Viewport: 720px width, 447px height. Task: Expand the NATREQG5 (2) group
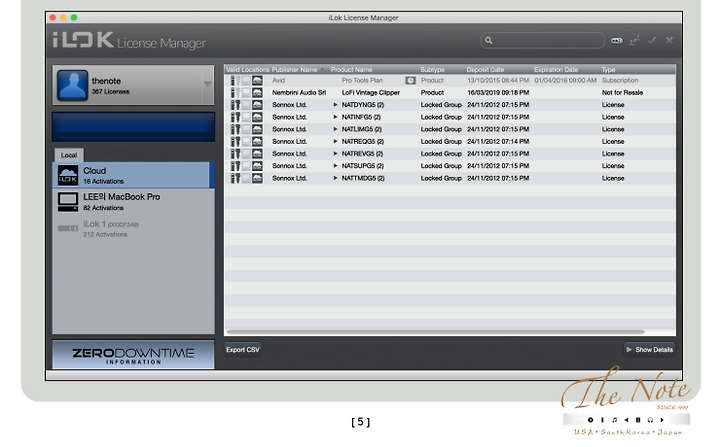click(x=335, y=141)
